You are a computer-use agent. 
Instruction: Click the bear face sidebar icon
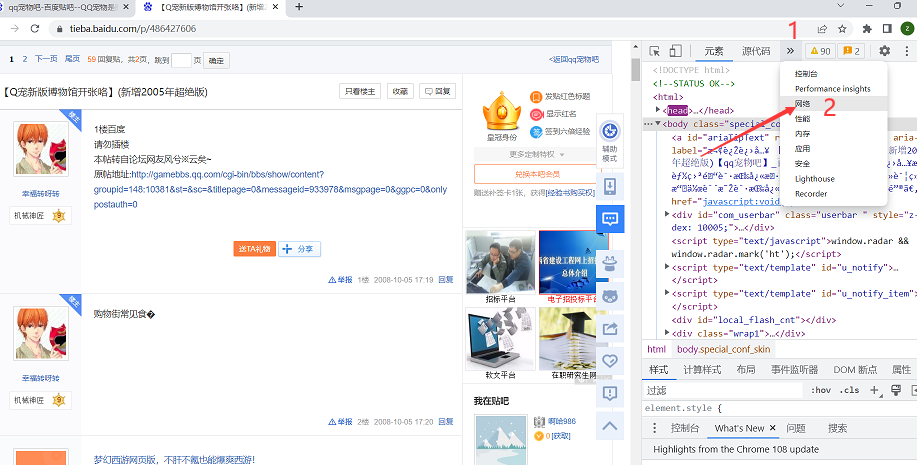pyautogui.click(x=609, y=297)
